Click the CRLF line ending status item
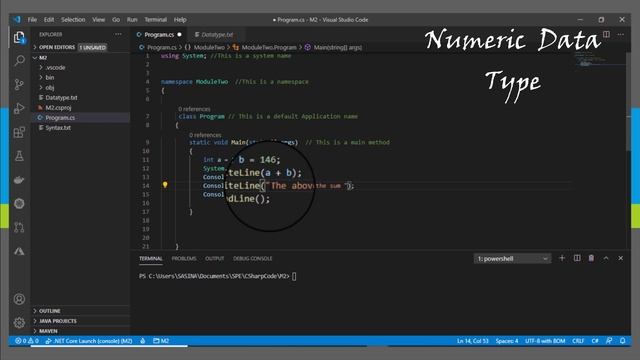Screen dimensions: 640x360 tap(578, 341)
